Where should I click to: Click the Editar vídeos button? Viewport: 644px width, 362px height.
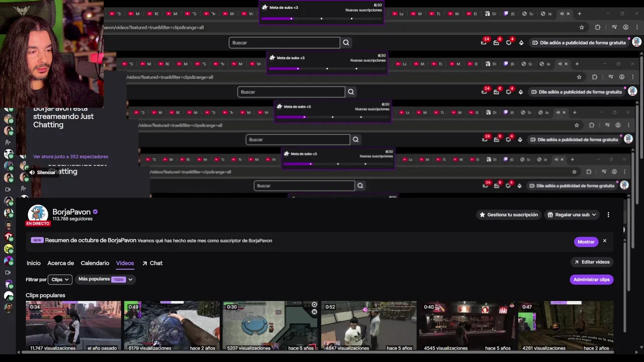(592, 262)
